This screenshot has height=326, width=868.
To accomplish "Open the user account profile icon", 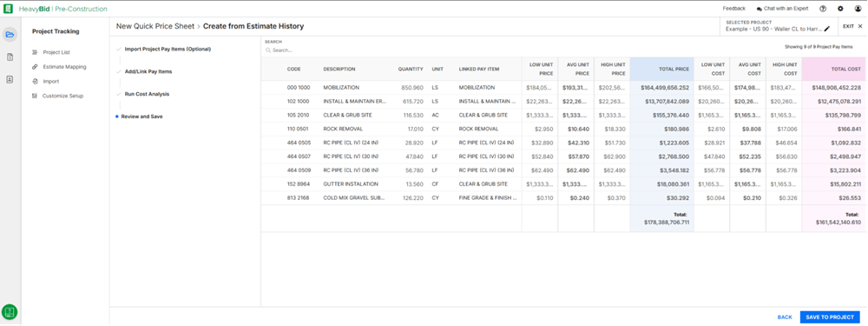I will point(858,9).
